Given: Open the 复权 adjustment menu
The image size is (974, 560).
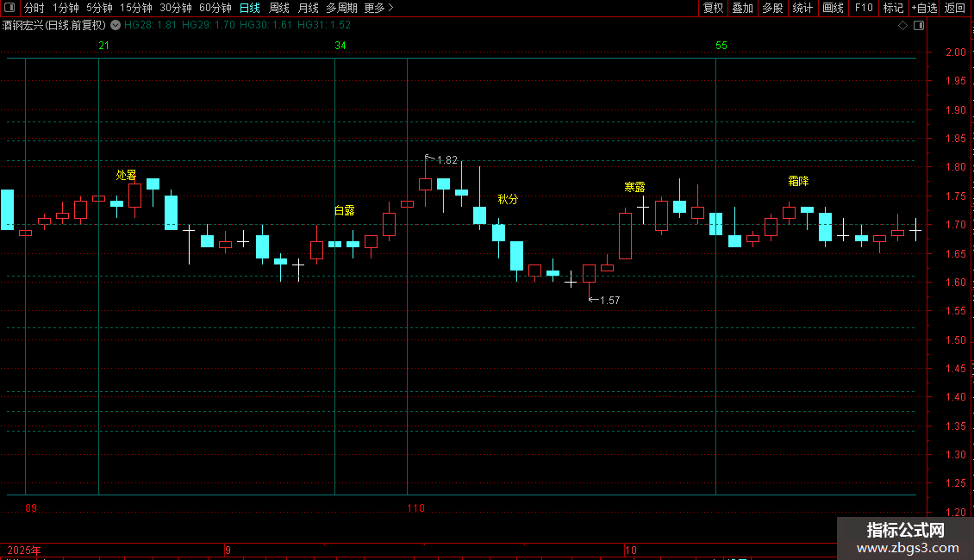Looking at the screenshot, I should tap(713, 8).
